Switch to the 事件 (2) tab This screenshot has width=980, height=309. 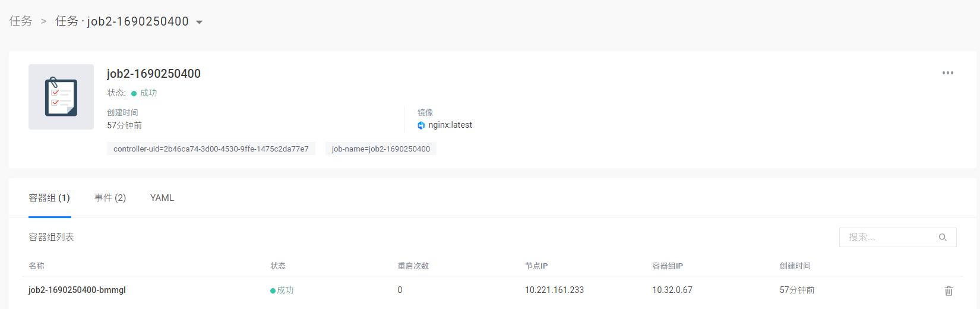point(110,198)
